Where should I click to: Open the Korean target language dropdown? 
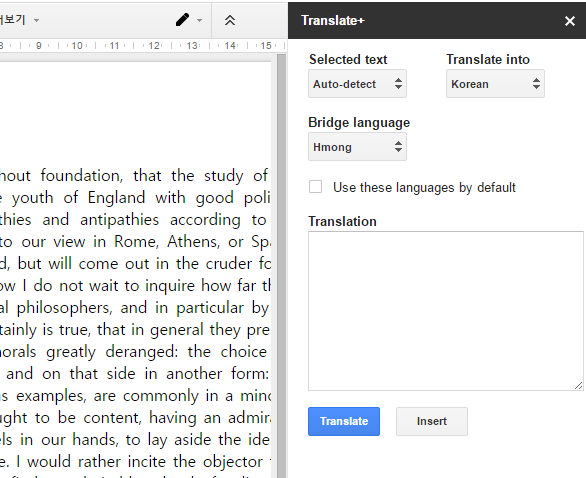click(495, 84)
